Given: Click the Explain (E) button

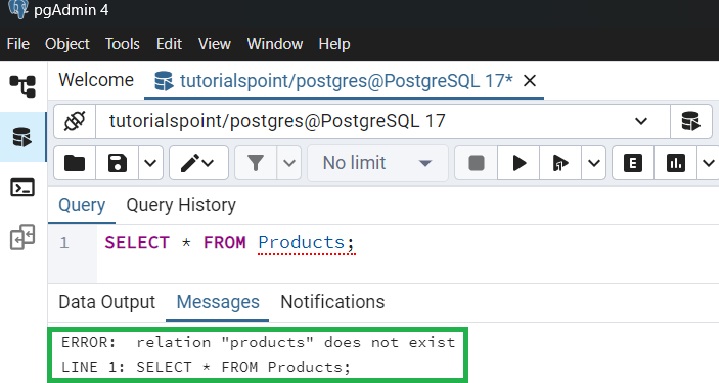Looking at the screenshot, I should [633, 163].
